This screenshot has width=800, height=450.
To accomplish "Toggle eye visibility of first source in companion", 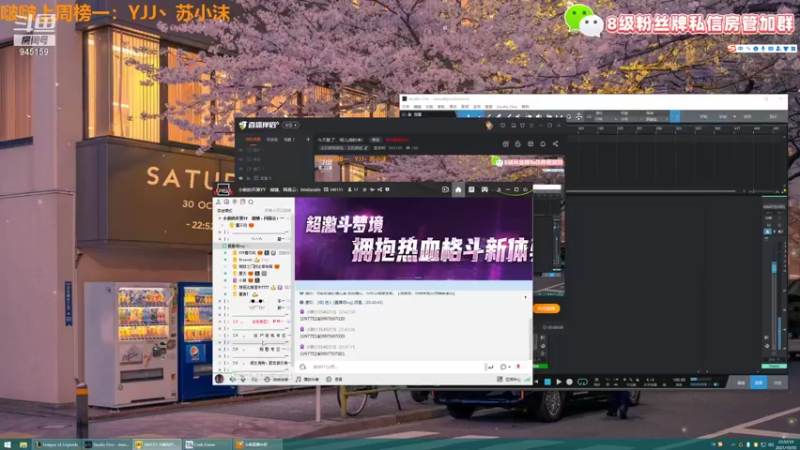I will tap(241, 150).
